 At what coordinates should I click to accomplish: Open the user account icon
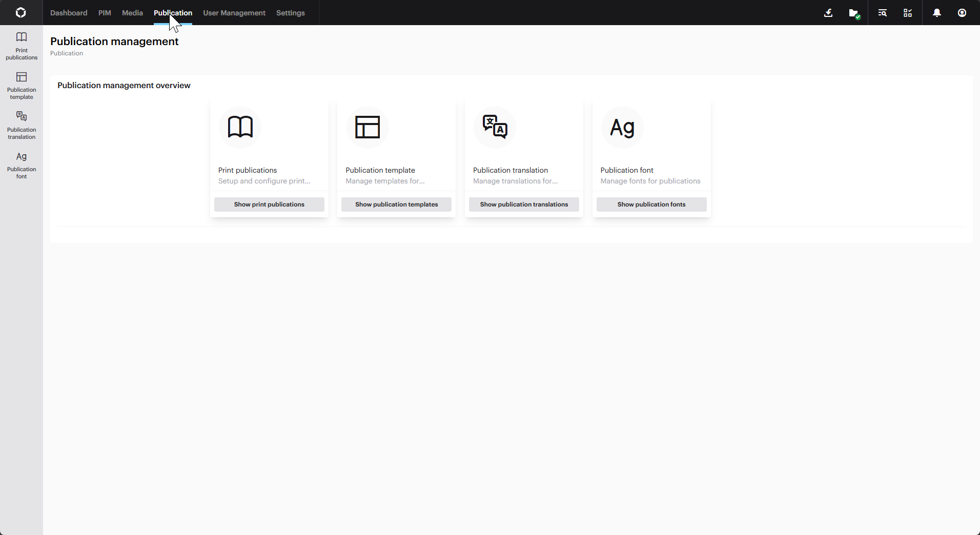click(x=963, y=13)
